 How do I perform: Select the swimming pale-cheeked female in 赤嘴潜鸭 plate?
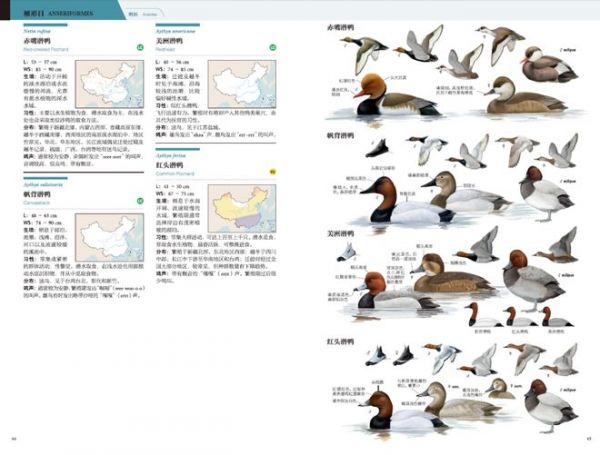(x=525, y=96)
